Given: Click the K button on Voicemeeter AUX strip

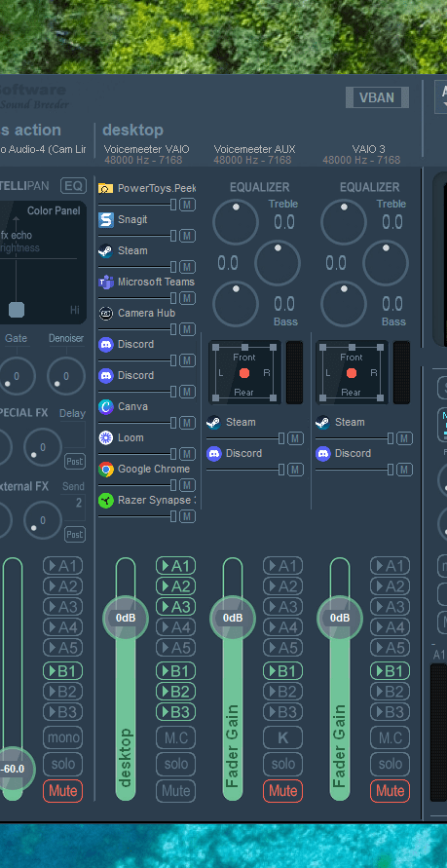Looking at the screenshot, I should point(282,737).
